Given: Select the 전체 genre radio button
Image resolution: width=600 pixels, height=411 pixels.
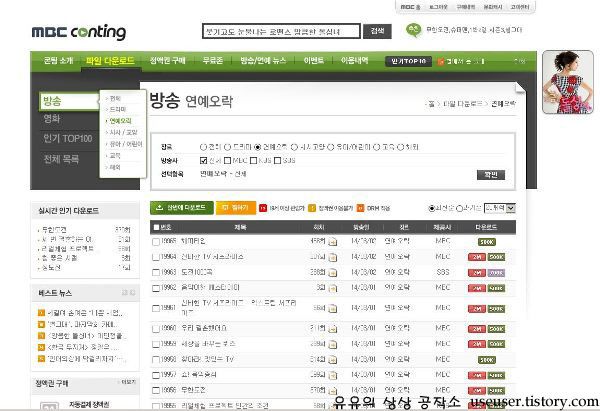Looking at the screenshot, I should [203, 147].
